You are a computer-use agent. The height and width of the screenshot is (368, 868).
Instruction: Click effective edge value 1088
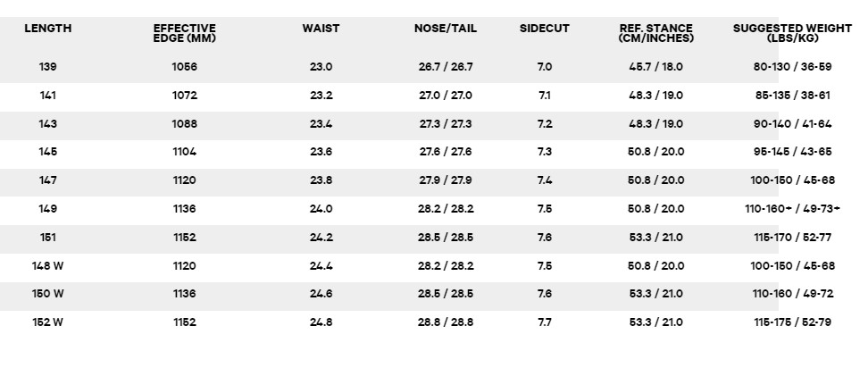click(x=184, y=124)
